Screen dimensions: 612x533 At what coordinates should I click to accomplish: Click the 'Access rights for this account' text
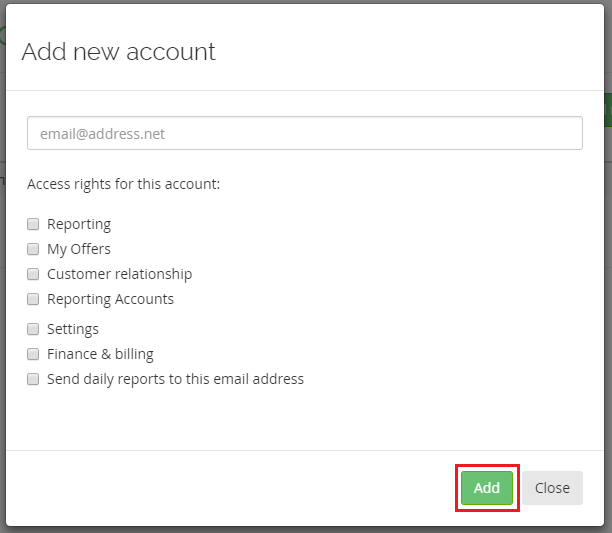click(123, 184)
